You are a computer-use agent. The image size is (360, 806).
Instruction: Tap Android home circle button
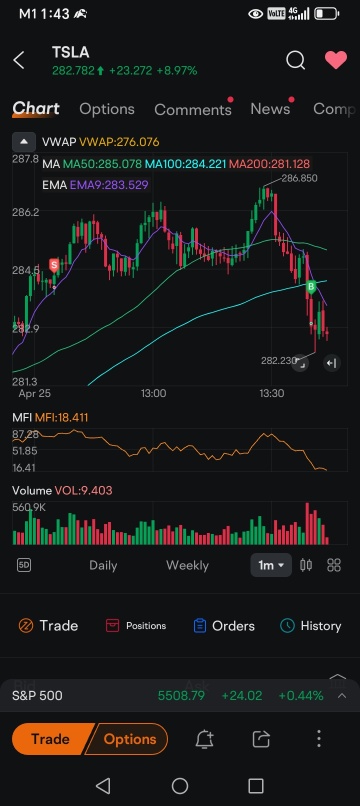(180, 785)
